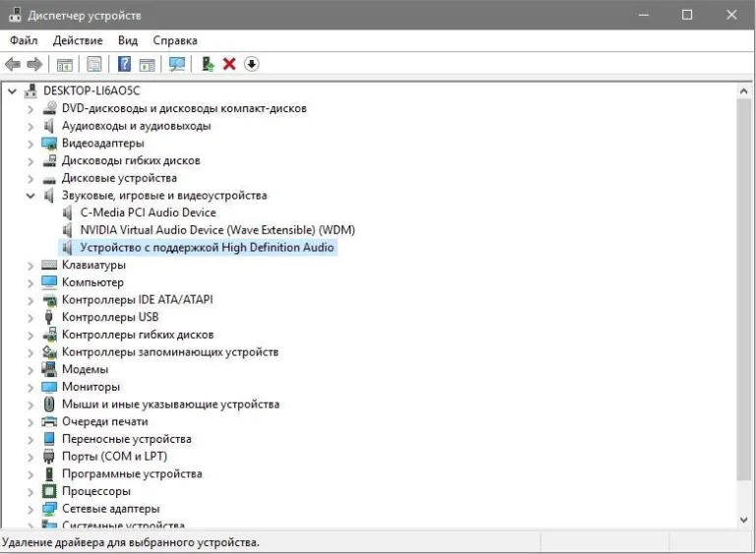The image size is (756, 554).
Task: Select the Дисководы гибких дисков row
Action: 131,160
